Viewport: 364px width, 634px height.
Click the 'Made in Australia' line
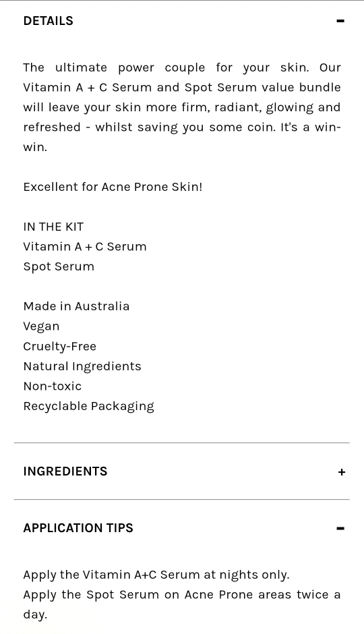point(76,306)
